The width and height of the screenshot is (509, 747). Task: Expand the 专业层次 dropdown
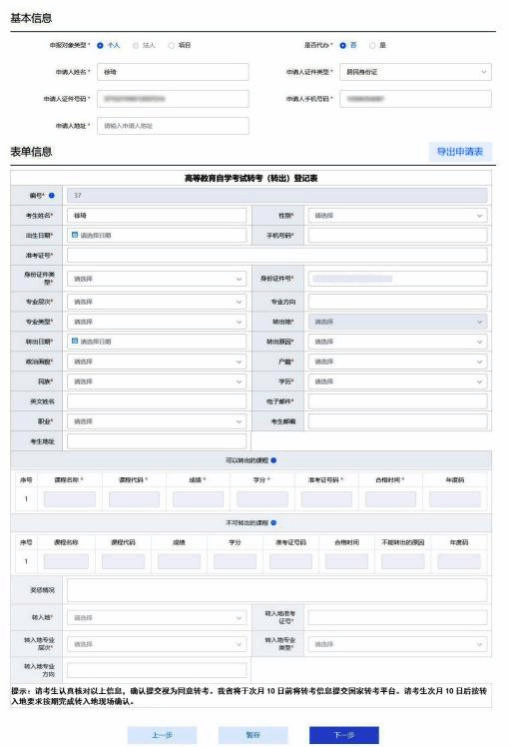[x=156, y=302]
